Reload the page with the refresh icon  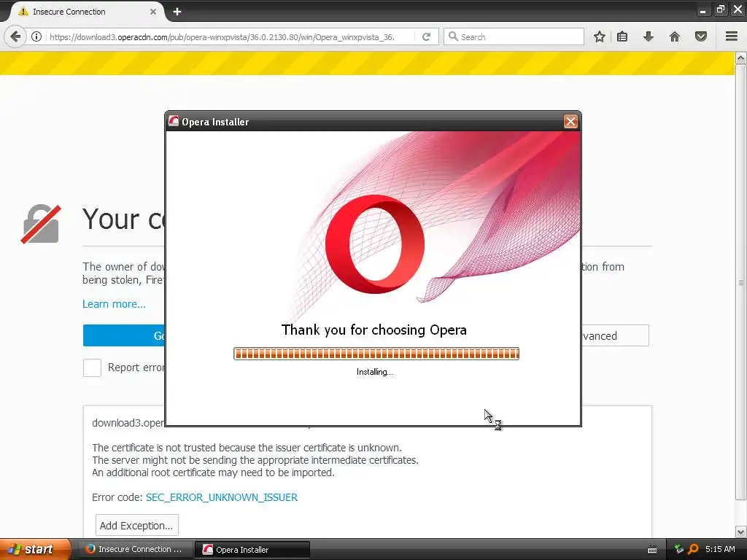[426, 36]
